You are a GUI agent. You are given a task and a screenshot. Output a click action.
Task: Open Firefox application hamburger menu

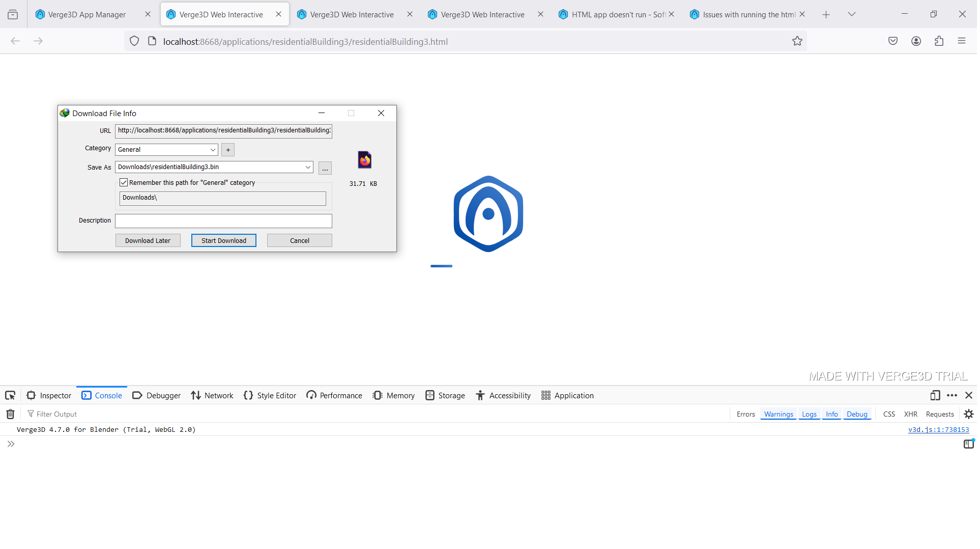961,41
